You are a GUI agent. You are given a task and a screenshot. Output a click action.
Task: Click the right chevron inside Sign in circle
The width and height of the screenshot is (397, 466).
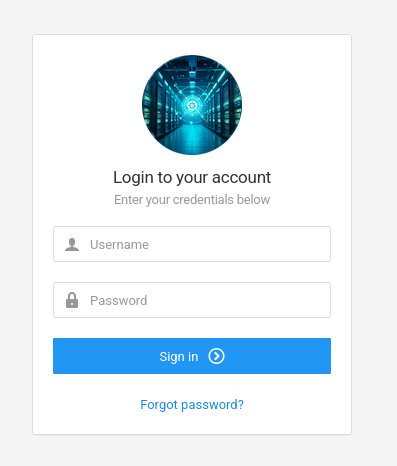pyautogui.click(x=217, y=356)
